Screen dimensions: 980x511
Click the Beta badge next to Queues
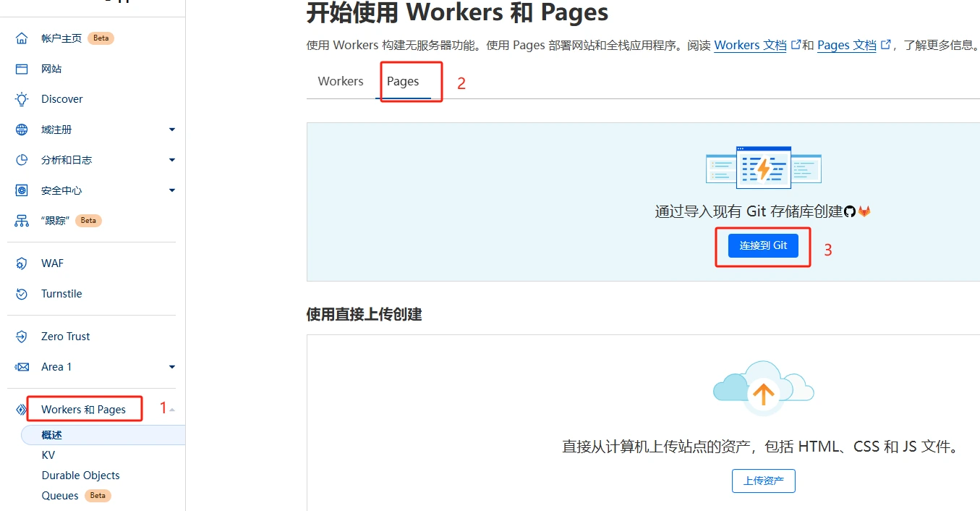(x=98, y=496)
